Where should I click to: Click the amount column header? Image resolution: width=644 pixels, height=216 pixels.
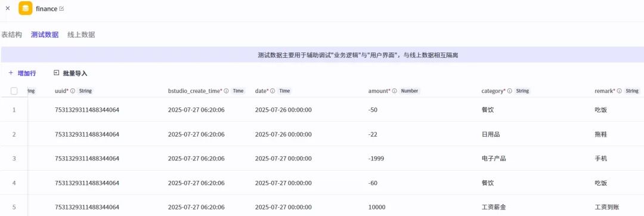[x=379, y=91]
